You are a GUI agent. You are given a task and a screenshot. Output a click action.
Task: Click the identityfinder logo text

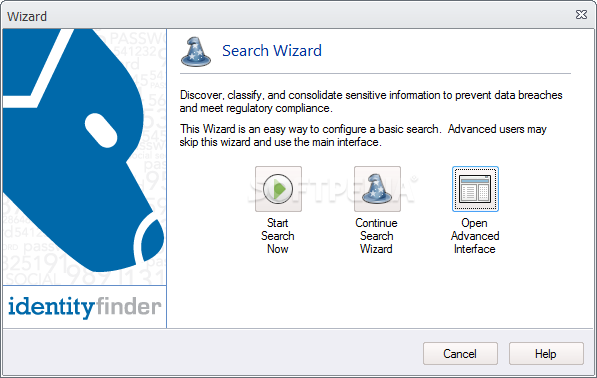click(85, 307)
